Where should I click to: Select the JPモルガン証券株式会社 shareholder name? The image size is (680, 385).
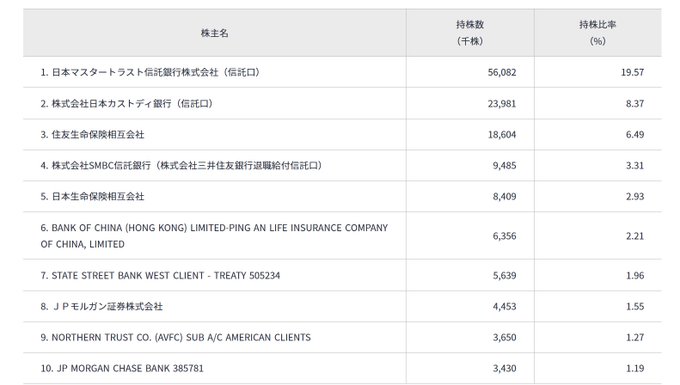pyautogui.click(x=101, y=307)
